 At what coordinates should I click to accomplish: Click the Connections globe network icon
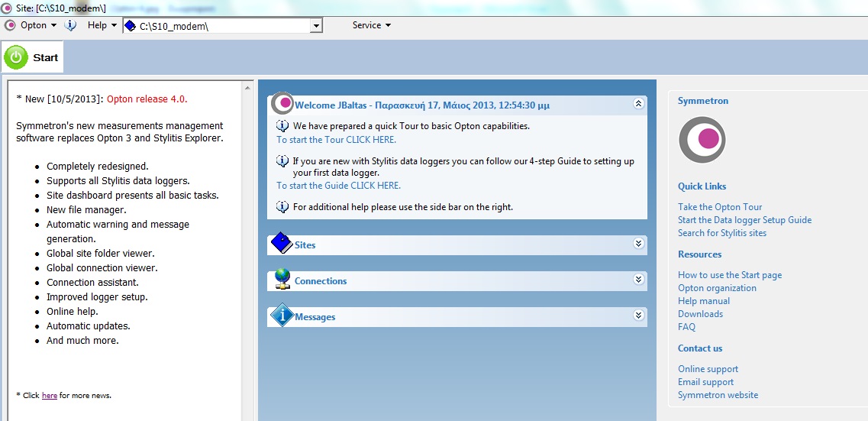point(282,279)
